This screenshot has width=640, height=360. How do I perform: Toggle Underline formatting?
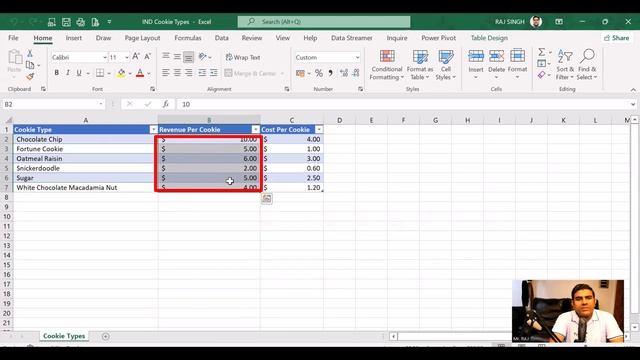[x=79, y=73]
